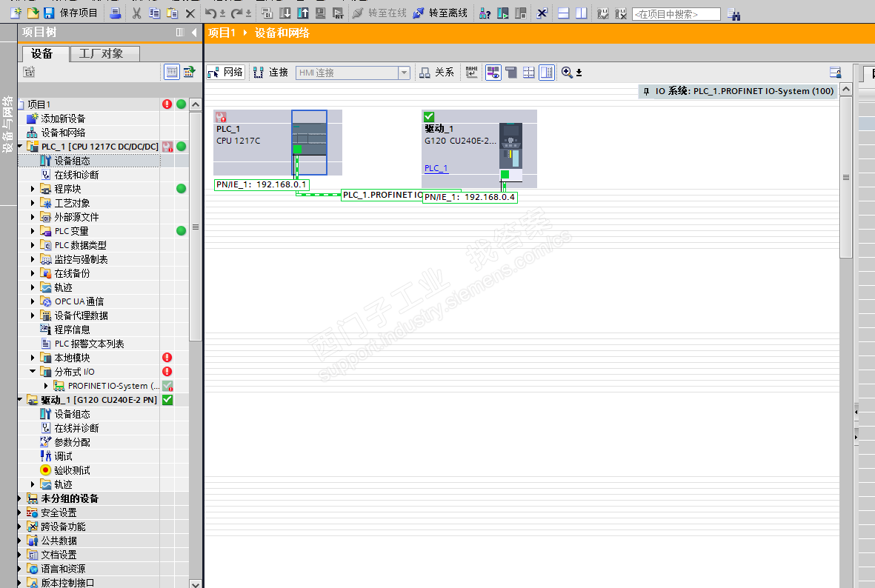The image size is (875, 588).
Task: Split editor space horizontally
Action: 564,13
